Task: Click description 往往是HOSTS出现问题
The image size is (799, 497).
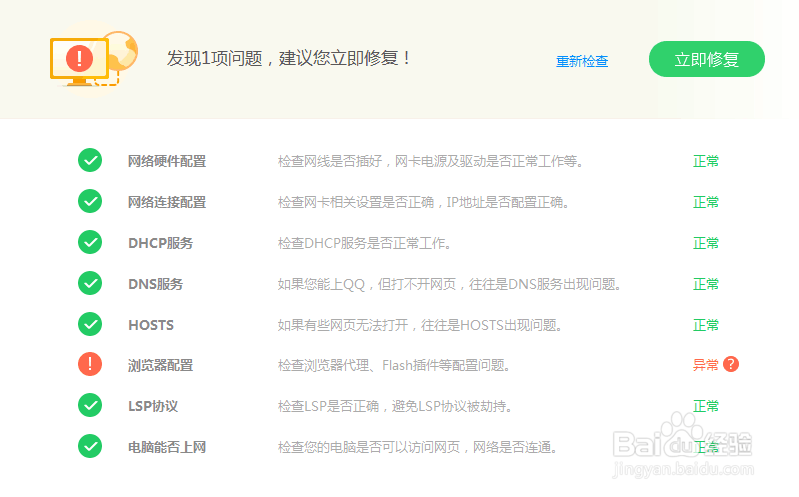Action: pyautogui.click(x=420, y=325)
